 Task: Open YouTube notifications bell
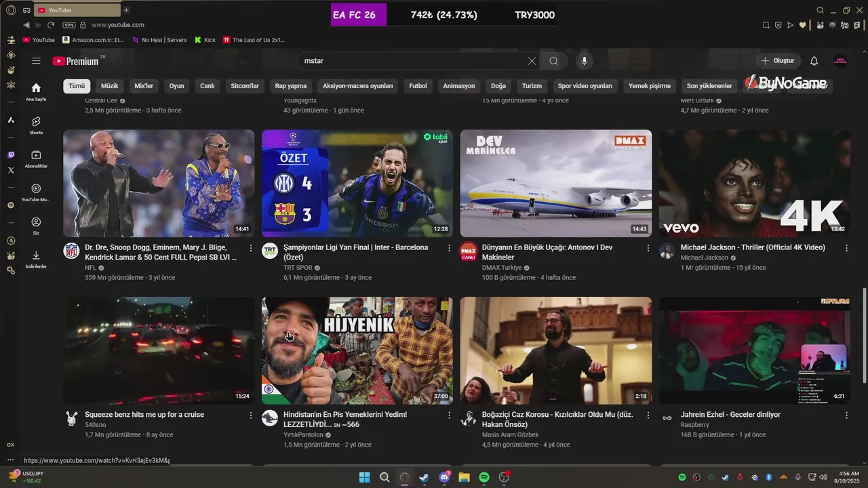[x=814, y=61]
